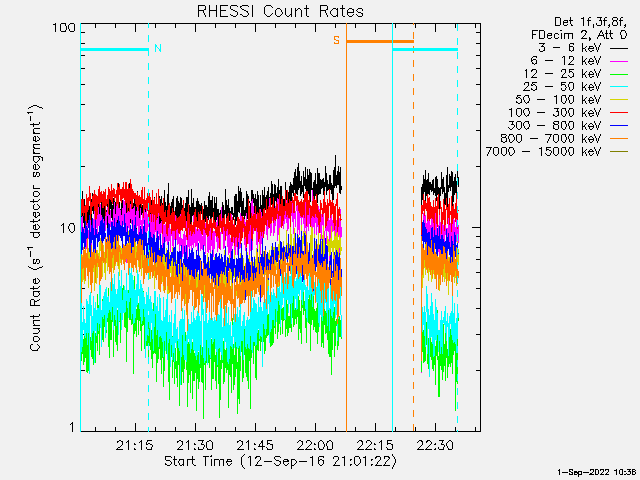Click the black legend line for 3 - 6 keV
This screenshot has width=640, height=480.
[x=618, y=49]
